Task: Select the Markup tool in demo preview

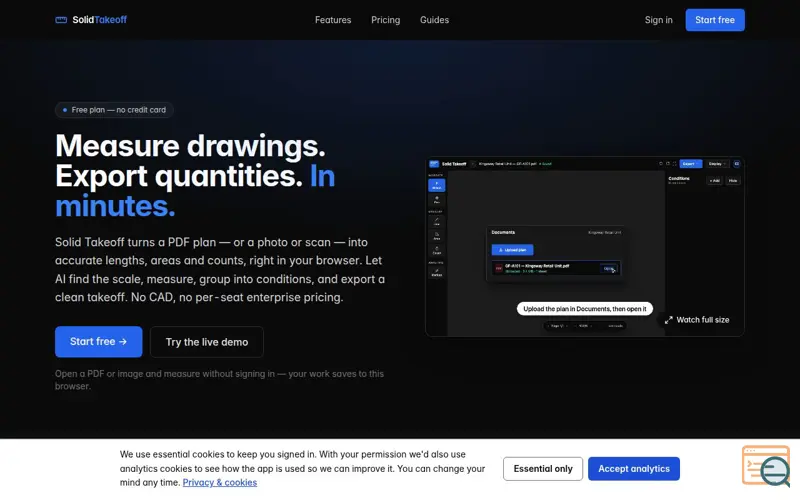Action: pyautogui.click(x=436, y=272)
